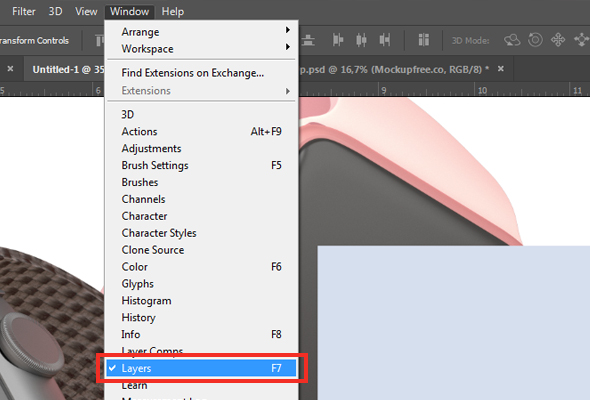The image size is (590, 400).
Task: Expand the Arrange submenu
Action: click(x=201, y=32)
